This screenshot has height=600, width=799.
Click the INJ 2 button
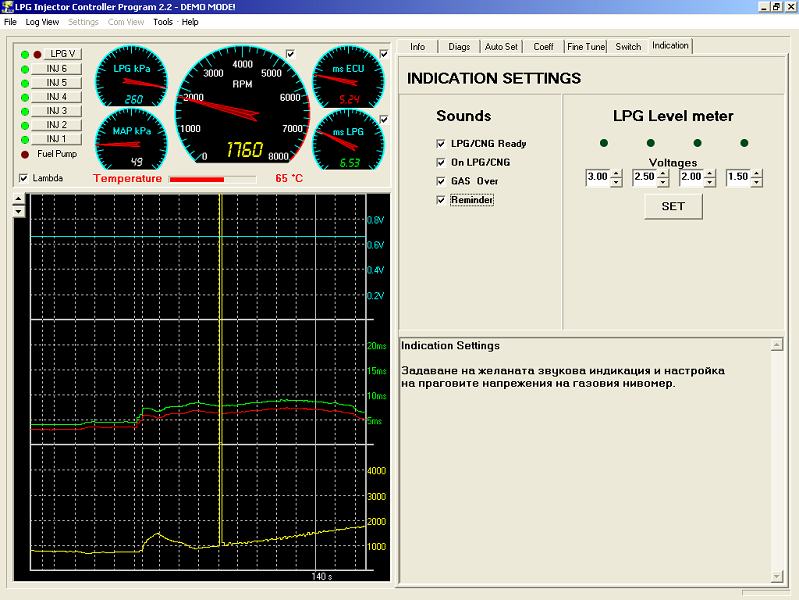[x=57, y=124]
